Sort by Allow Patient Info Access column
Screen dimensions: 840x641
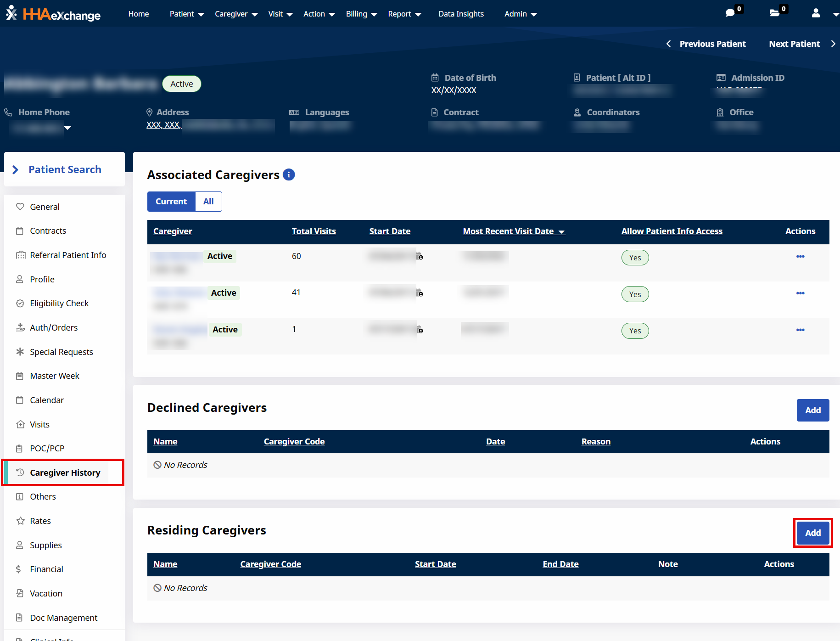(672, 231)
